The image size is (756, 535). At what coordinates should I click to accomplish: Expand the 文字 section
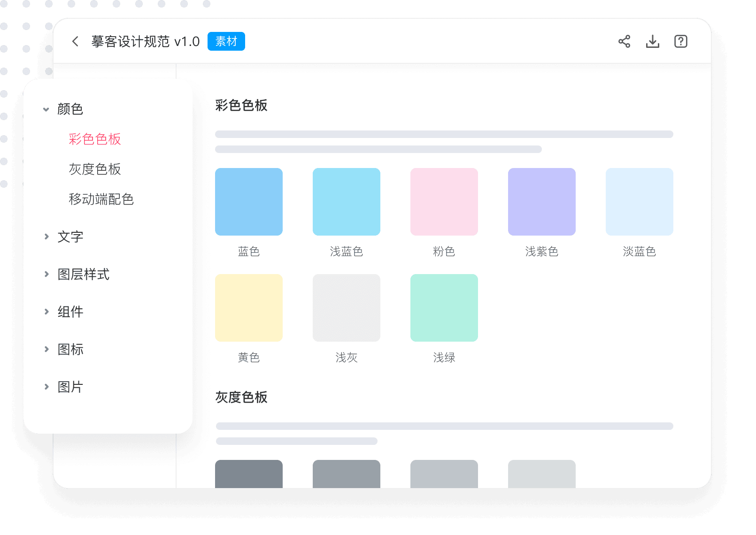point(46,237)
